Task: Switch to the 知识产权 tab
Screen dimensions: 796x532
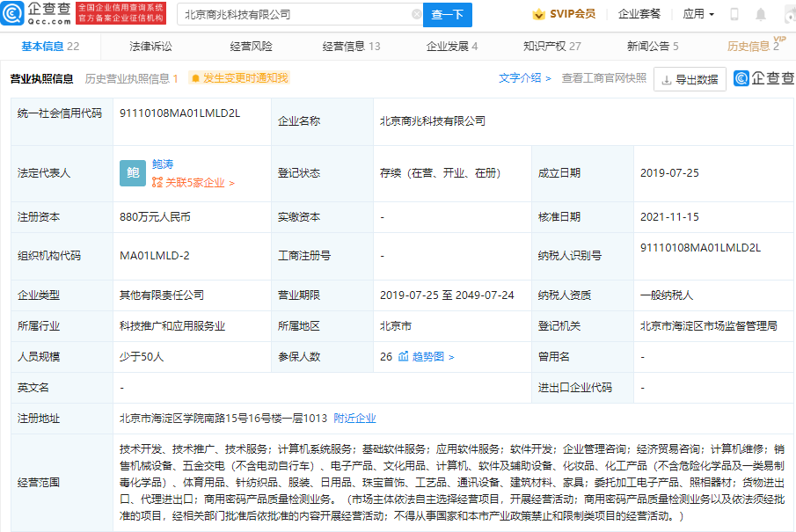Action: [x=551, y=47]
